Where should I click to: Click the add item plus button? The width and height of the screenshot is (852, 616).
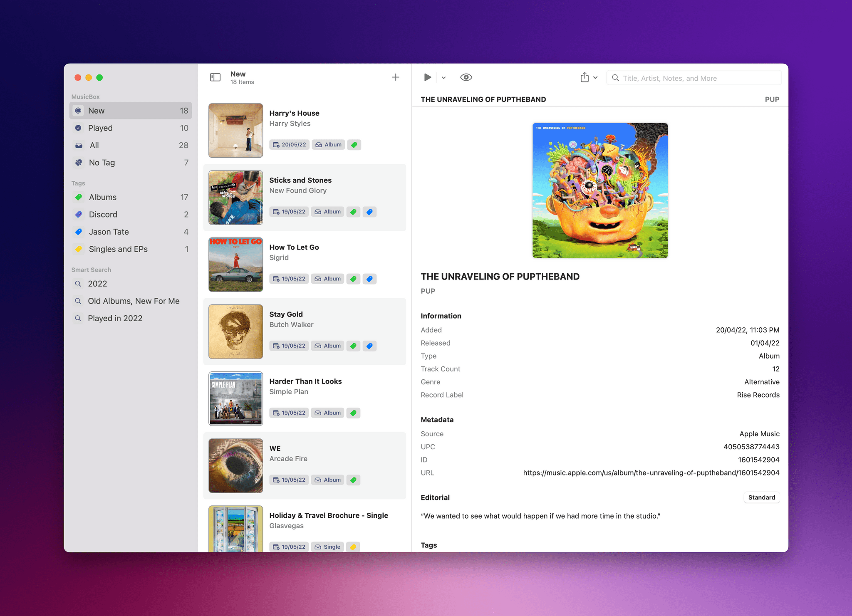click(396, 77)
